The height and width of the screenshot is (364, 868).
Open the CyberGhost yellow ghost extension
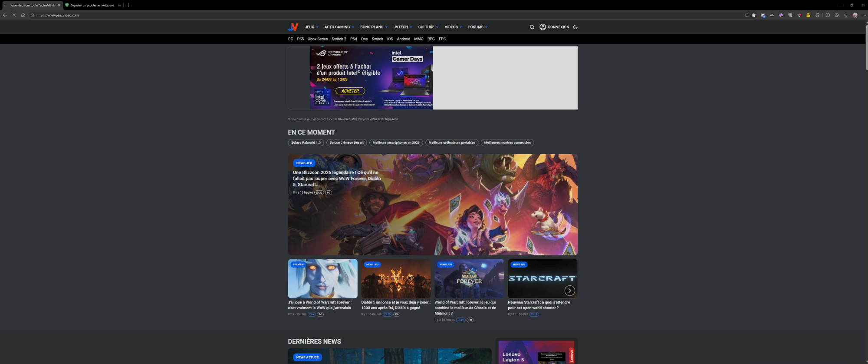click(808, 15)
